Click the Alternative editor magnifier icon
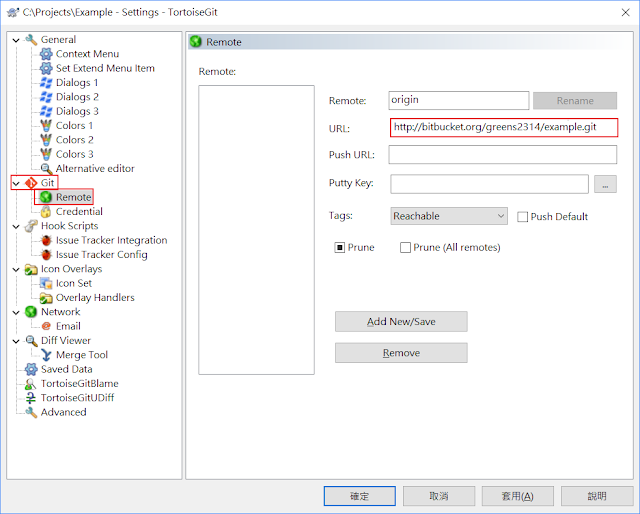640x514 pixels. (x=46, y=169)
